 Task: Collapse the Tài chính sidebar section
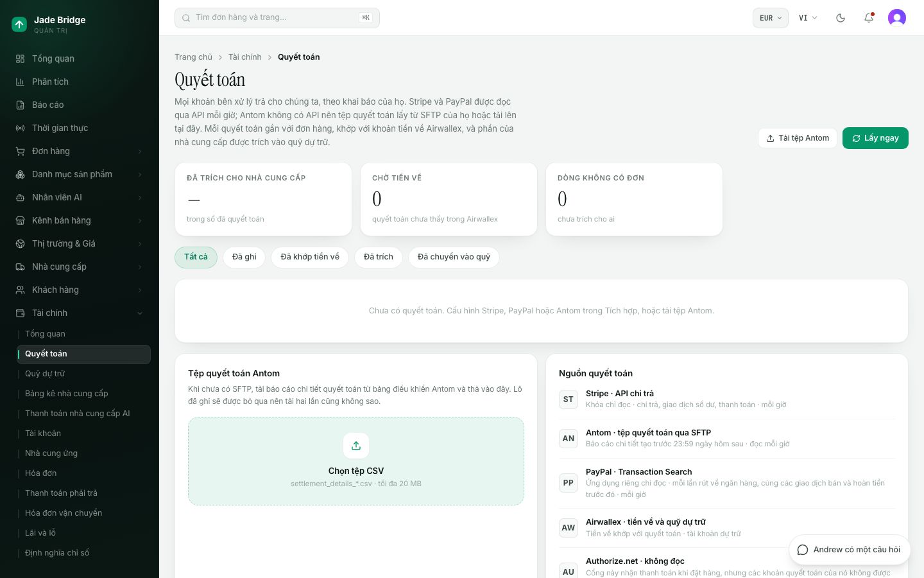coord(80,313)
